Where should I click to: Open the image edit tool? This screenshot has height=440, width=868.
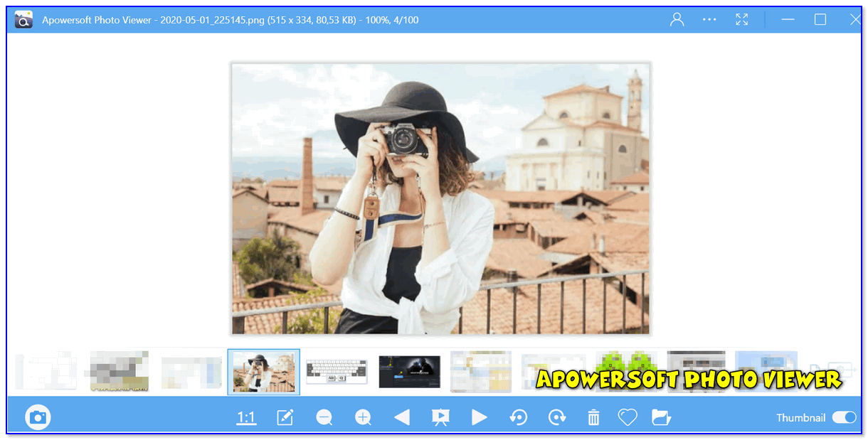coord(285,418)
